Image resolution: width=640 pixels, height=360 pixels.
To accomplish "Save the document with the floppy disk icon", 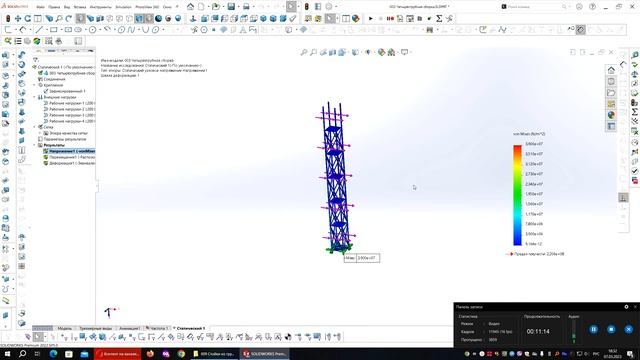I will (231, 7).
